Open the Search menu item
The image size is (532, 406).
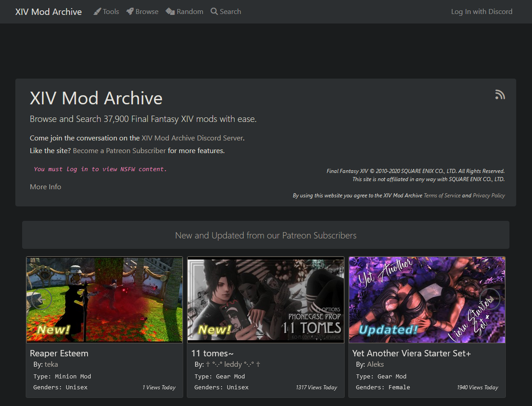(226, 12)
